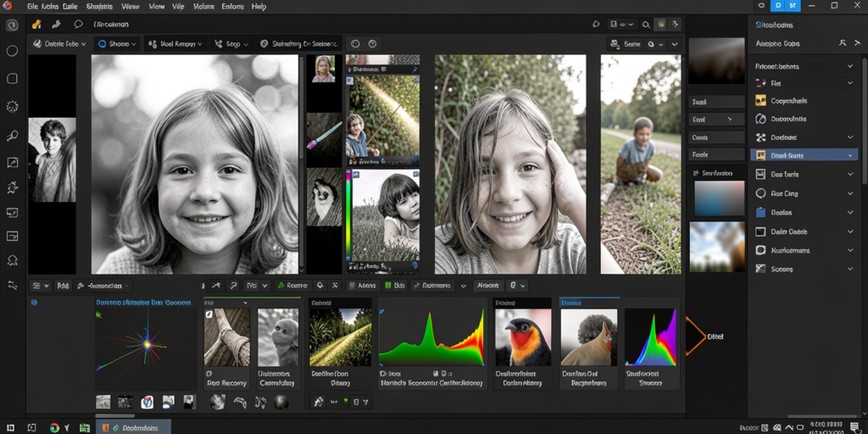Toggle the blue checkbox on the sunlit hedge thumbnail
This screenshot has height=434, width=868.
pos(349,81)
